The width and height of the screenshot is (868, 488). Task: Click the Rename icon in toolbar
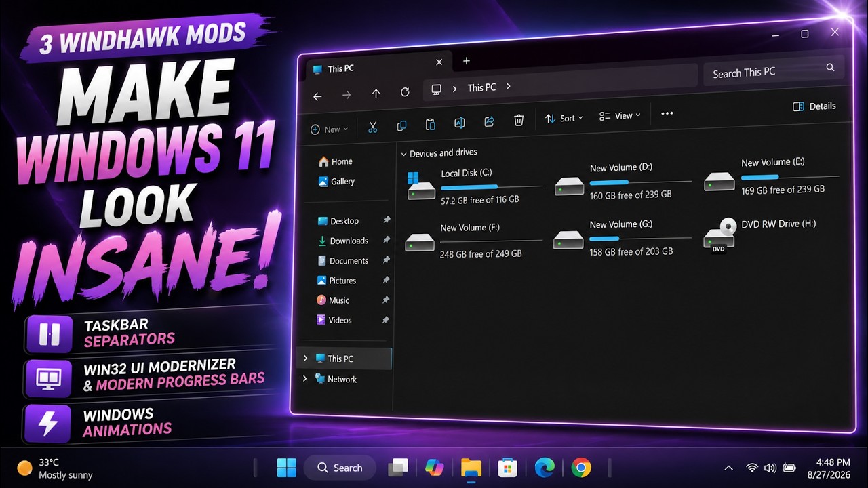(x=459, y=123)
